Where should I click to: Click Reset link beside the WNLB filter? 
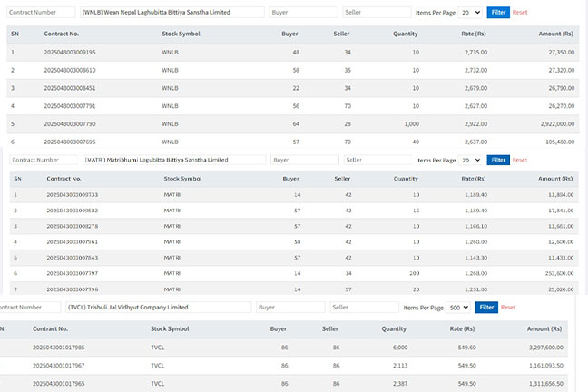coord(520,13)
